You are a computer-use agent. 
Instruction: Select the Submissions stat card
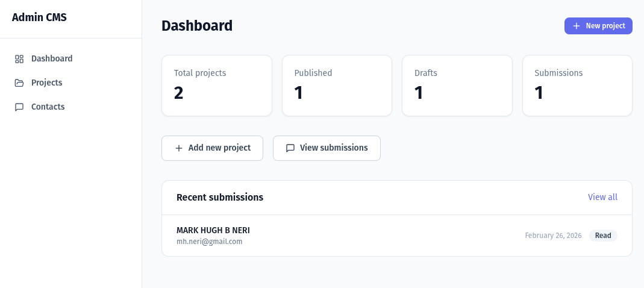tap(577, 86)
